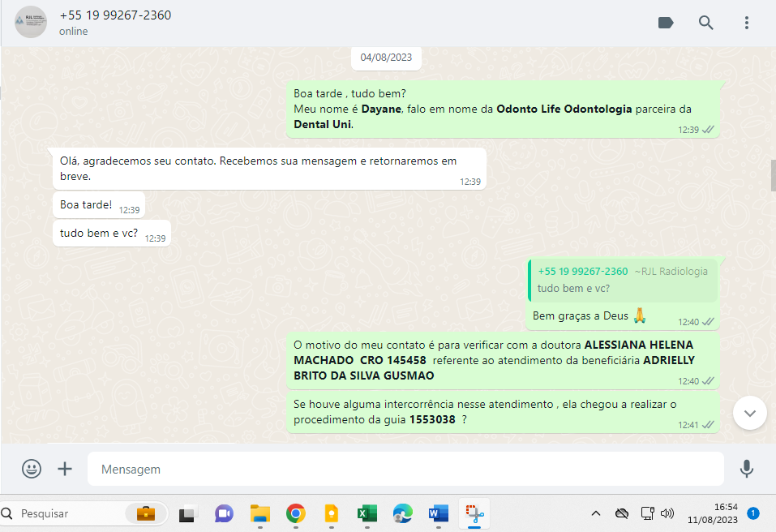Click the Mensagem text input field
The width and height of the screenshot is (776, 532).
point(405,469)
